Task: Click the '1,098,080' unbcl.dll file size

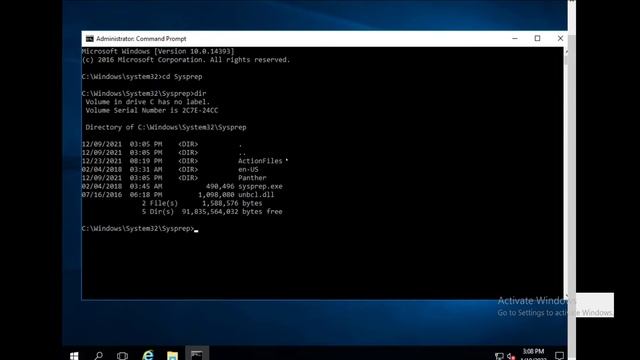Action: 216,195
